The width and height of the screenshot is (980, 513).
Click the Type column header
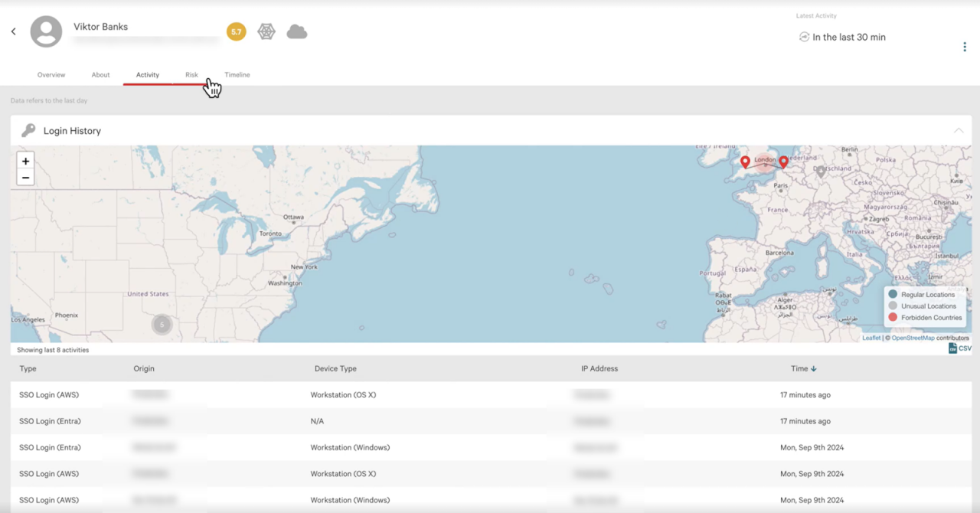[x=28, y=369]
